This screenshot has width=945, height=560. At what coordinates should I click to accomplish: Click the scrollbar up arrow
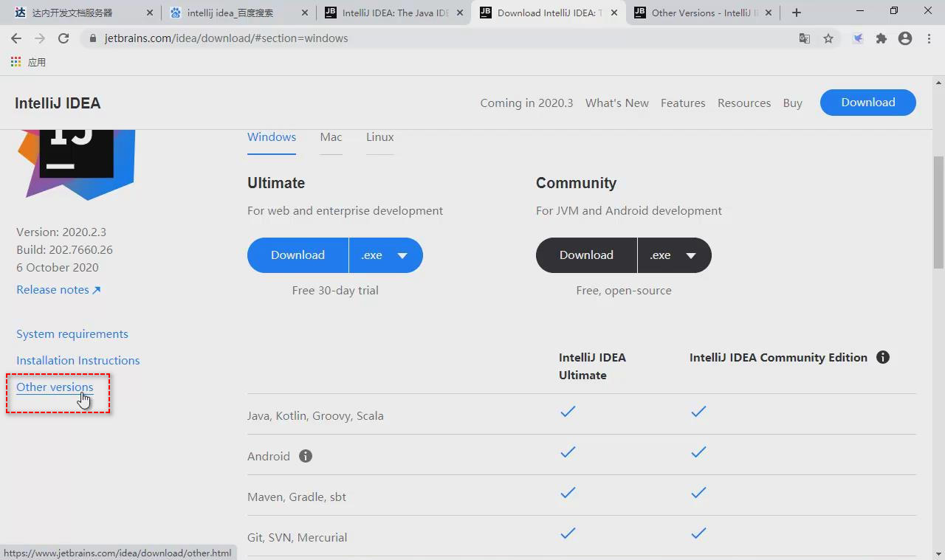point(939,83)
